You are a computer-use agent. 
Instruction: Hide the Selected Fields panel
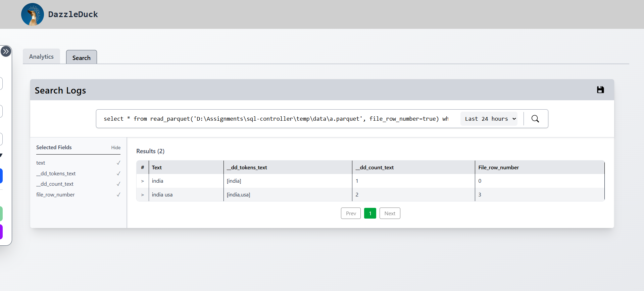(x=116, y=148)
